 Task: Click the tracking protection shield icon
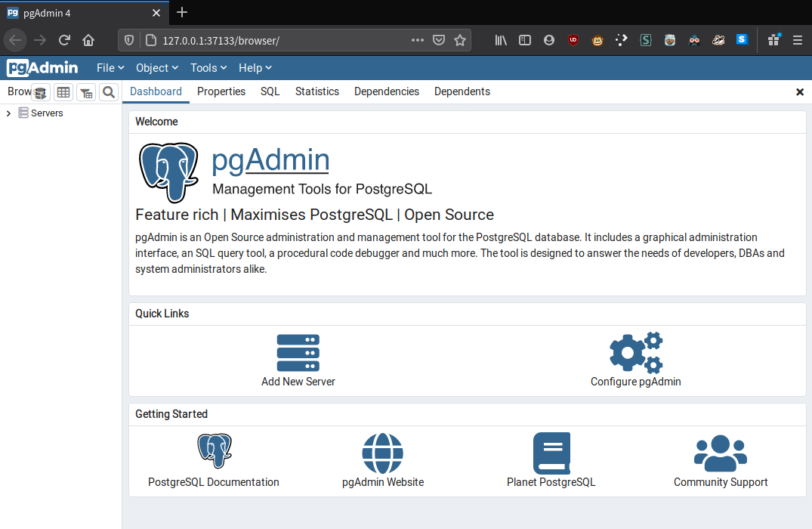[129, 40]
